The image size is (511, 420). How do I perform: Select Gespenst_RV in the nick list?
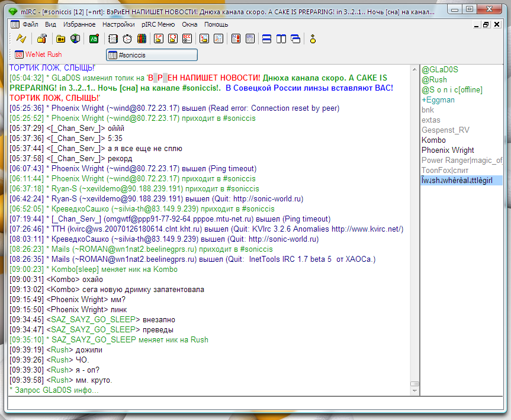[445, 130]
